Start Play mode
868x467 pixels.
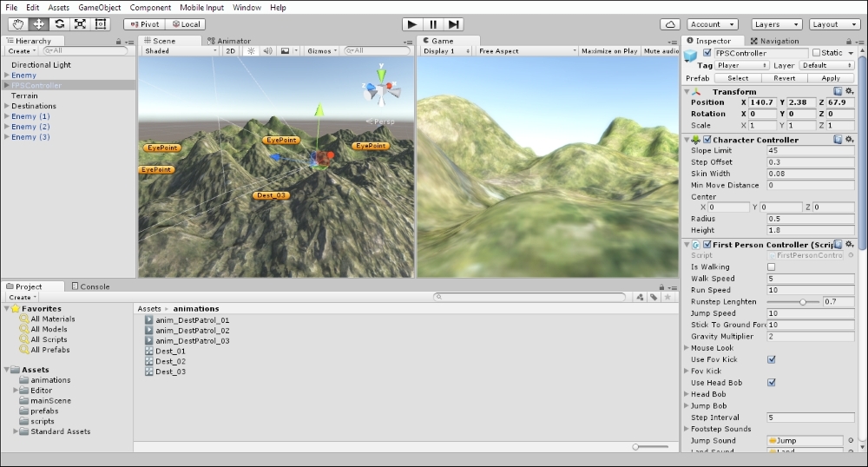(x=411, y=24)
